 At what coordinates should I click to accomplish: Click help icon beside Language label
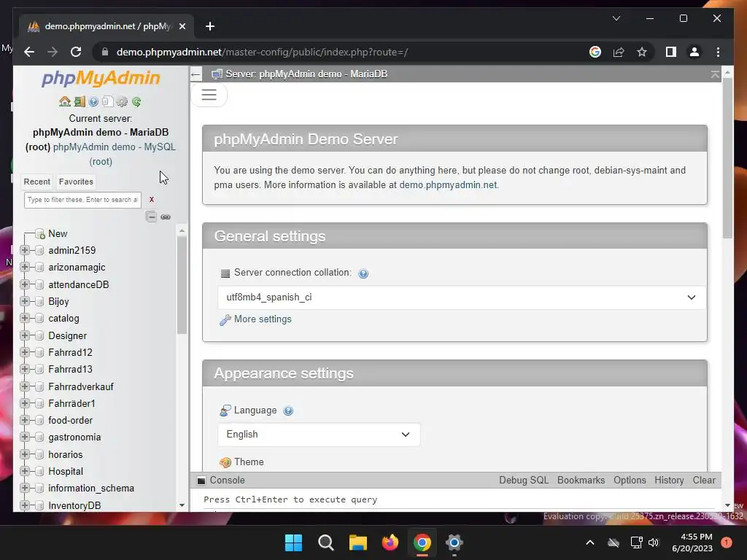(x=288, y=411)
